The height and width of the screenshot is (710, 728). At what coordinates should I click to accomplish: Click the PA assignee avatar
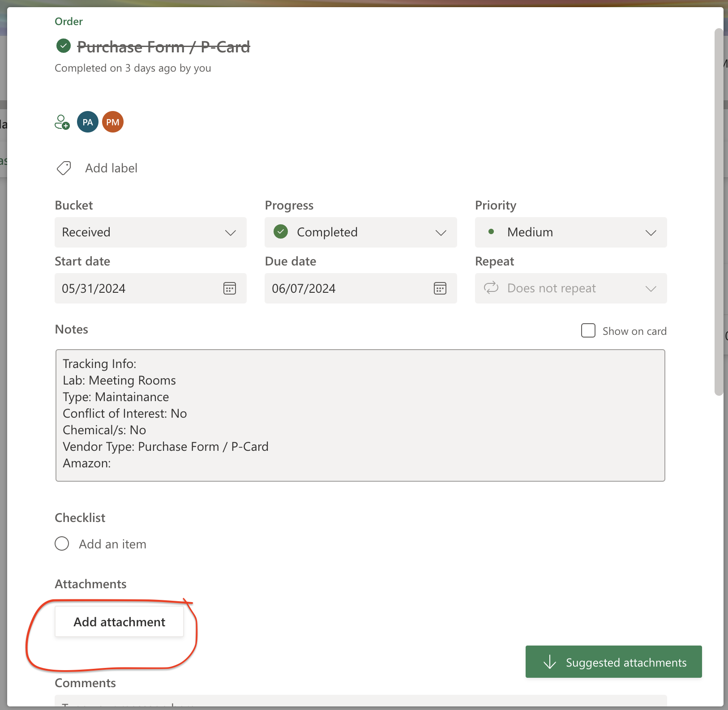88,122
